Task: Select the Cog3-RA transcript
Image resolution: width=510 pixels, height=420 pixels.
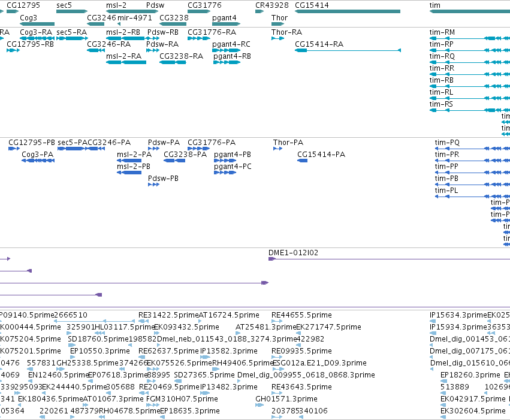Action: [37, 38]
